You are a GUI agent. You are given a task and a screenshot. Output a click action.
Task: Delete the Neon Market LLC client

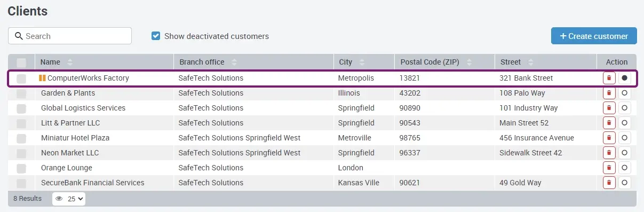[609, 153]
